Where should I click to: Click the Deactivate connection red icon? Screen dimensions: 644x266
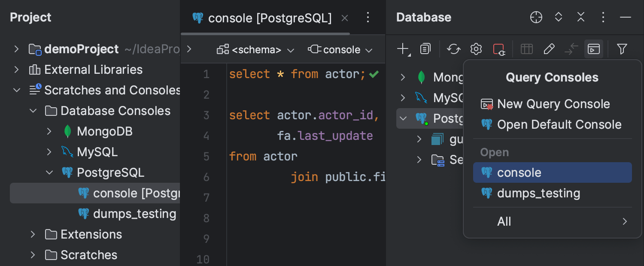click(499, 49)
